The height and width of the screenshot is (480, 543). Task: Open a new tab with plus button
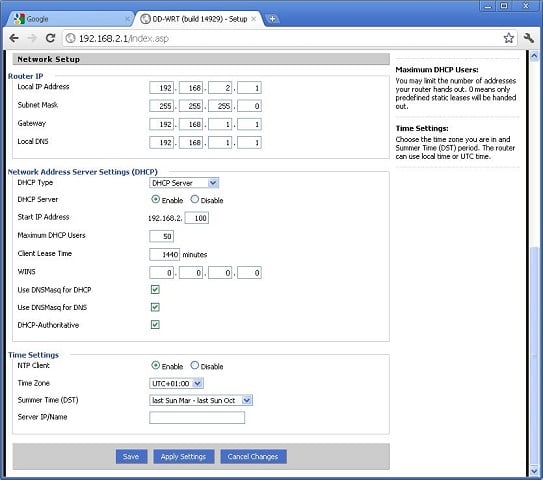click(x=273, y=19)
